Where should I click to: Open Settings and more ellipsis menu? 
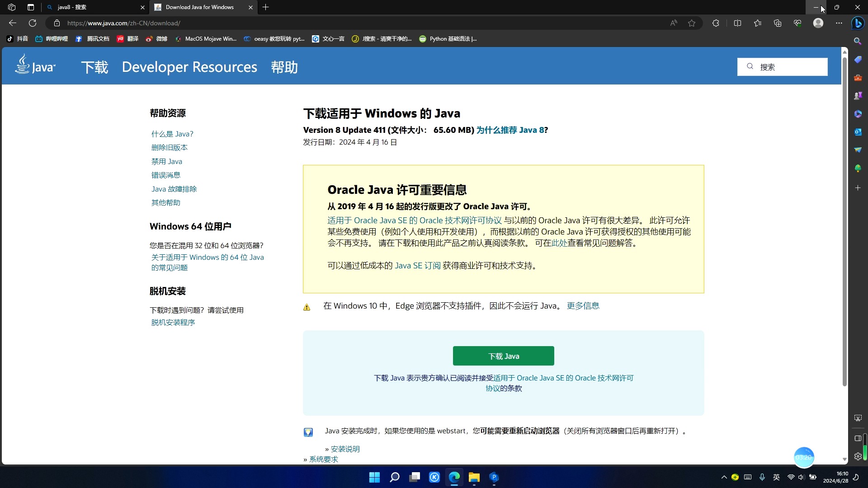pyautogui.click(x=839, y=23)
